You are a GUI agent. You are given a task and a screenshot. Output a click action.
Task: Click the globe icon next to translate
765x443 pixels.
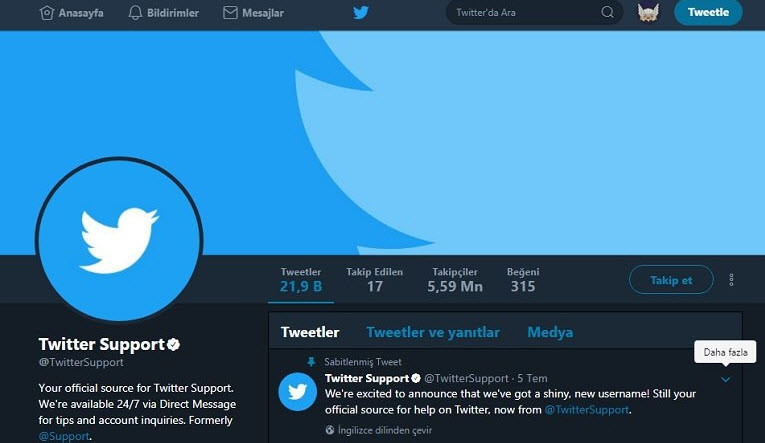[330, 430]
